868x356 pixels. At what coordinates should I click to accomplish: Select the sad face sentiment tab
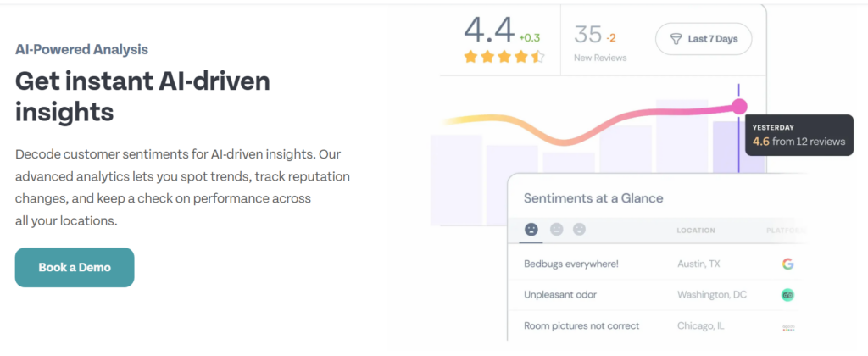click(x=531, y=229)
